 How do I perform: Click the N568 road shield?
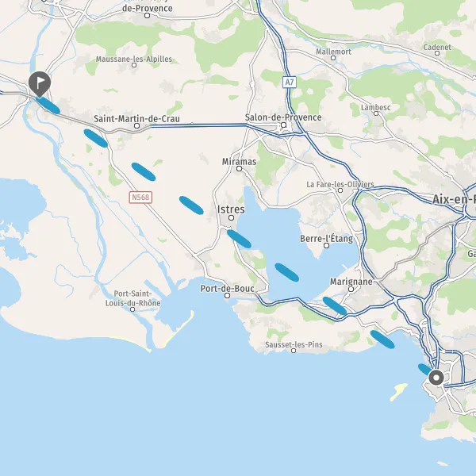click(x=140, y=198)
